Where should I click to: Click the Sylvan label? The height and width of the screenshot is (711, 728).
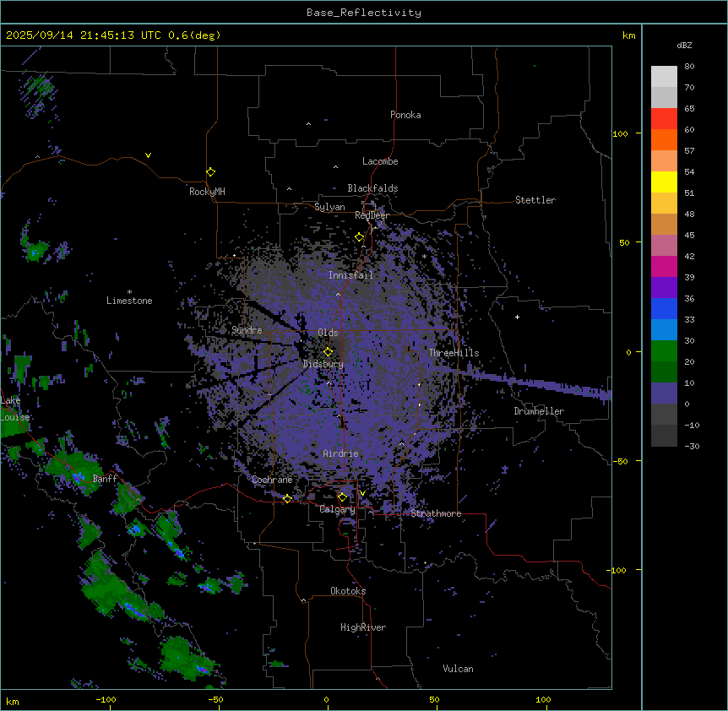329,207
